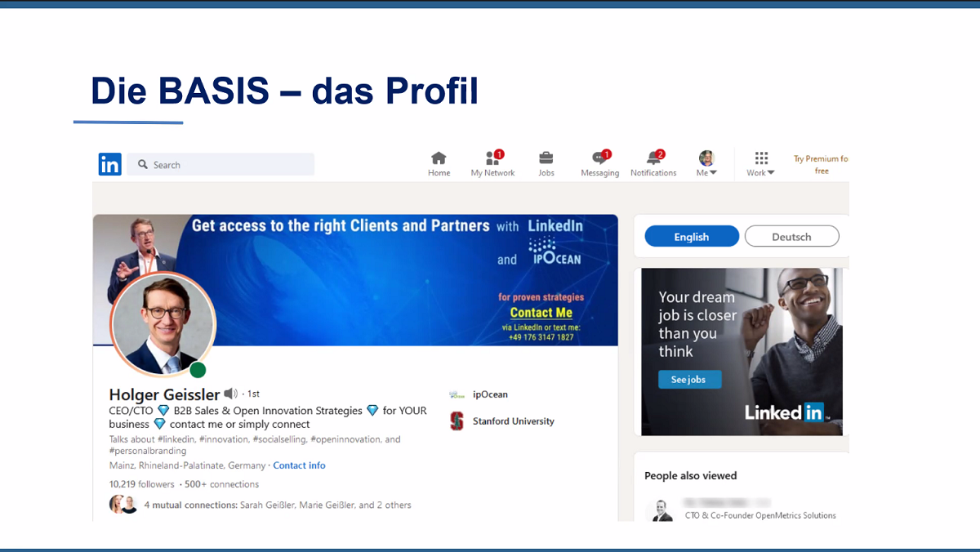Open Holger Geissler's profile photo
The height and width of the screenshot is (552, 980).
[x=163, y=325]
